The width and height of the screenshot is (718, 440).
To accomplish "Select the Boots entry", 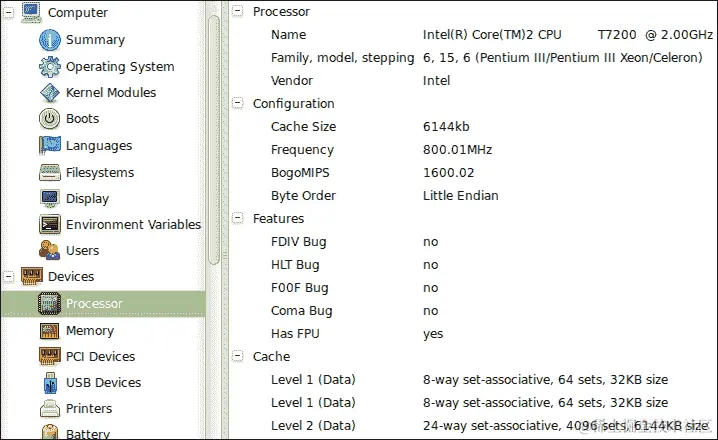I will pos(82,119).
